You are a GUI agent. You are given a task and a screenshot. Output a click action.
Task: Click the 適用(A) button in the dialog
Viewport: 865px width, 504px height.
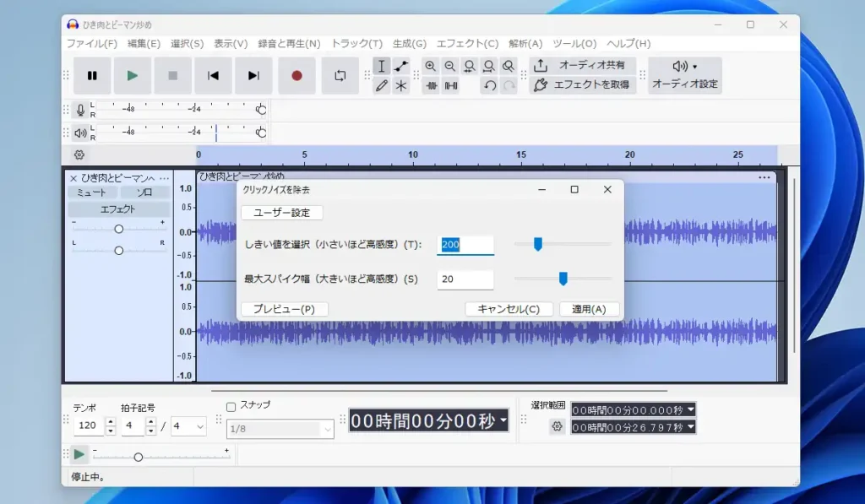pos(589,309)
